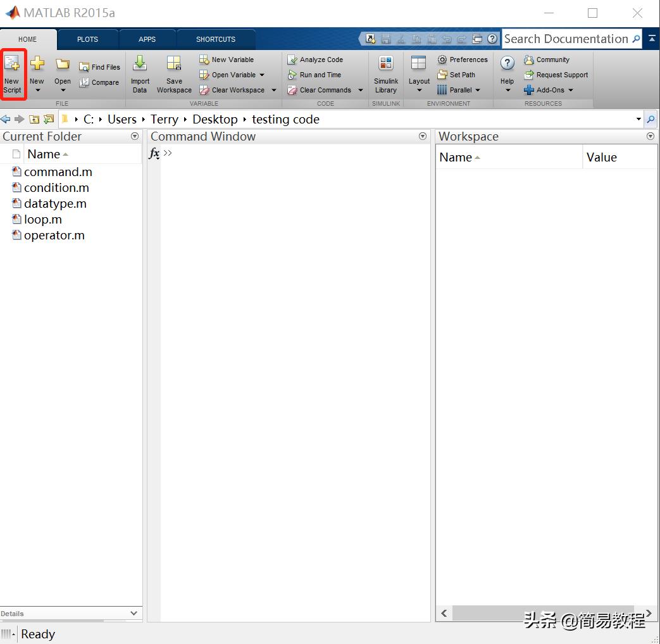Switch to the SHORTCUTS tab
Viewport: 660px width, 644px height.
coord(216,40)
